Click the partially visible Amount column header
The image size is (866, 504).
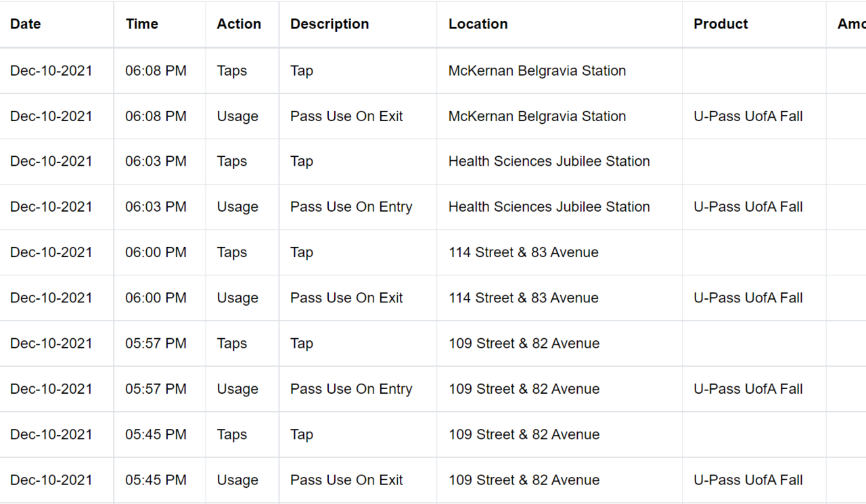[851, 24]
